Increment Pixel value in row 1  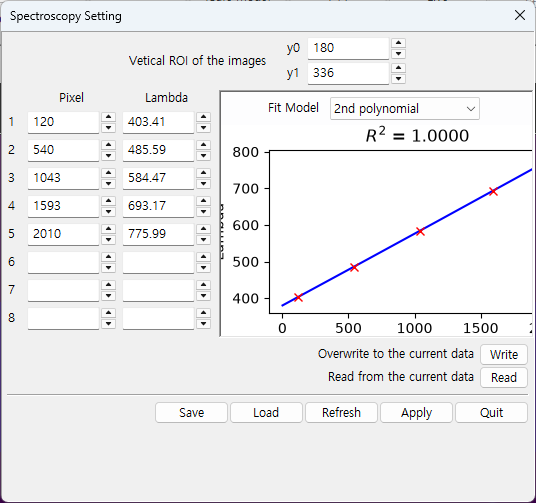108,117
